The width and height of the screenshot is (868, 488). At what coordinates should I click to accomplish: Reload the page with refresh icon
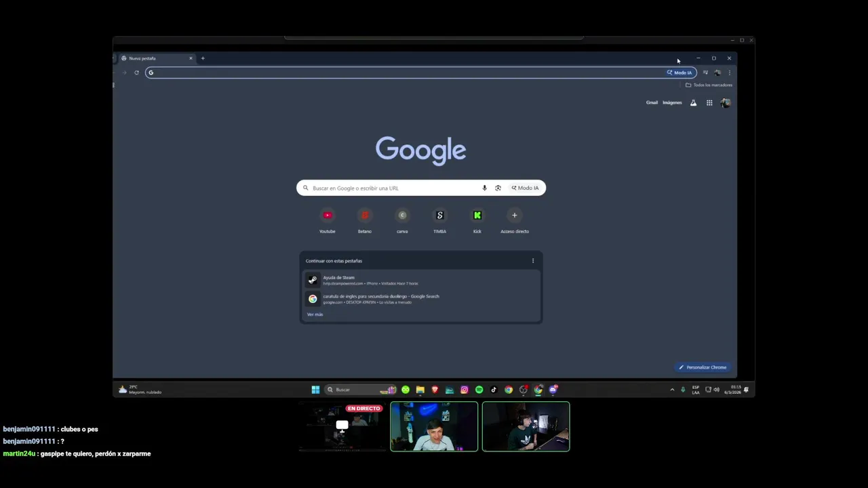(x=136, y=73)
